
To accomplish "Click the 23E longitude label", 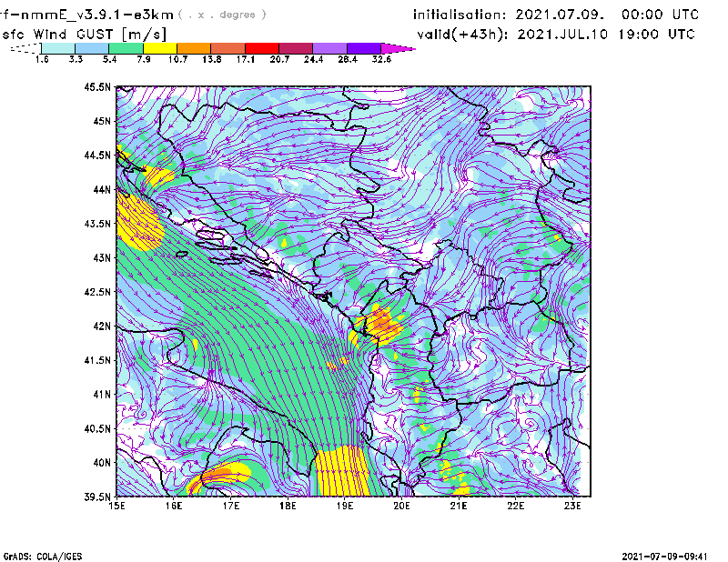I will [572, 506].
